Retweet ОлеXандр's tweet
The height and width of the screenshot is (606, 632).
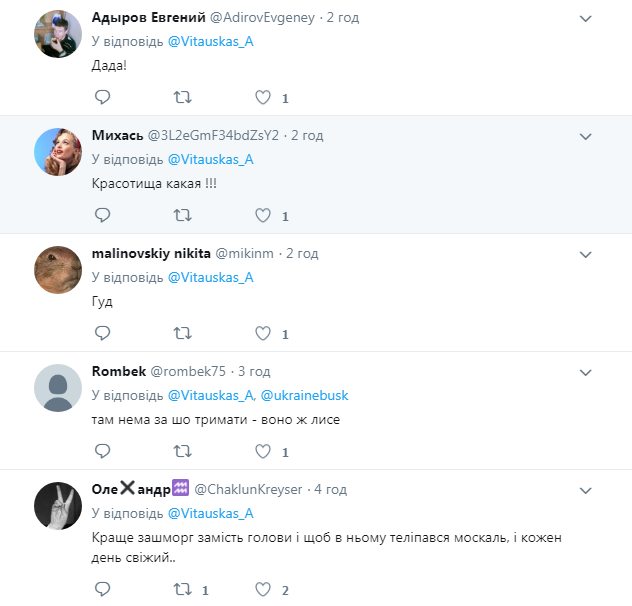(x=183, y=589)
